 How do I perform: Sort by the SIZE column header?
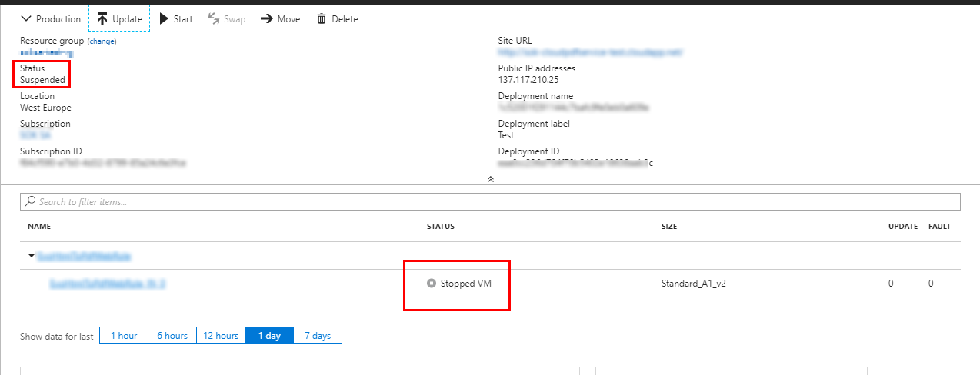point(669,227)
